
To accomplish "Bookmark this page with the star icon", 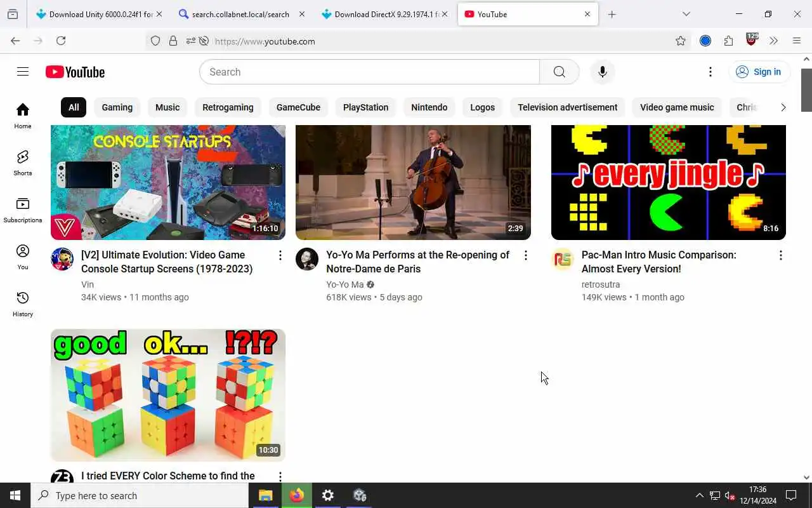I will coord(681,41).
